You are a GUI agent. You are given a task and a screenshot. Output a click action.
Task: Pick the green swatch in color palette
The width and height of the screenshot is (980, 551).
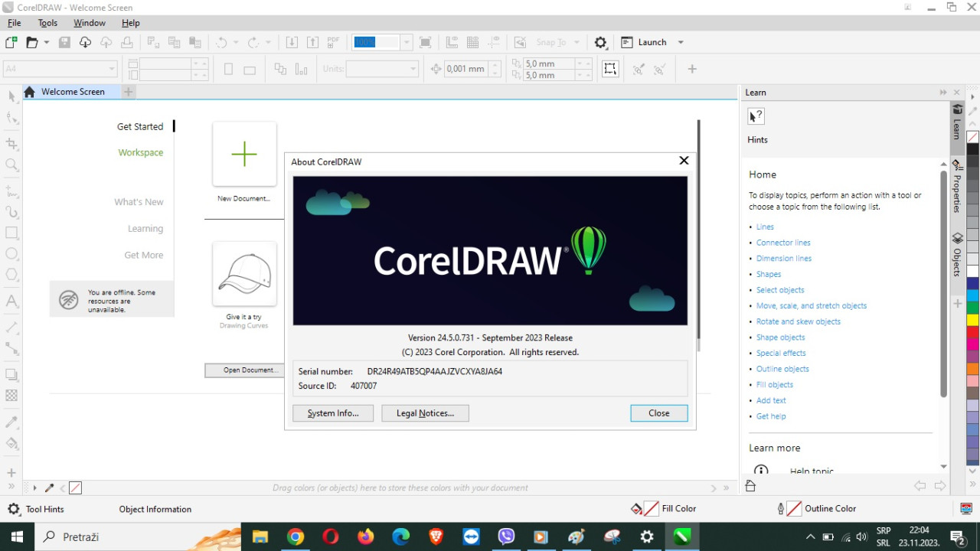point(972,308)
